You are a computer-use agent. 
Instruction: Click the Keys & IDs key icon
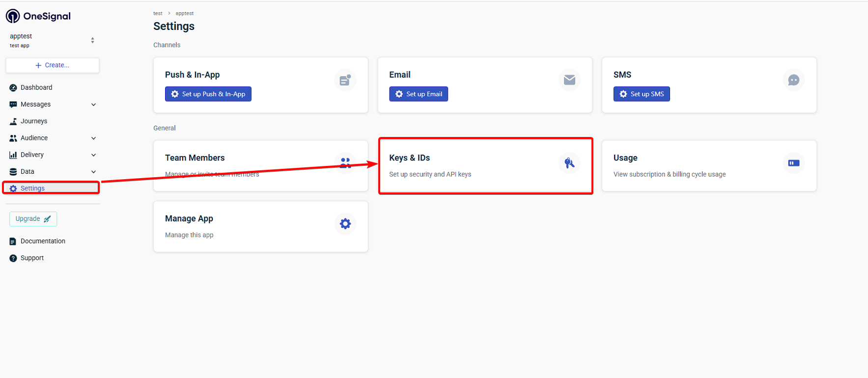(569, 163)
